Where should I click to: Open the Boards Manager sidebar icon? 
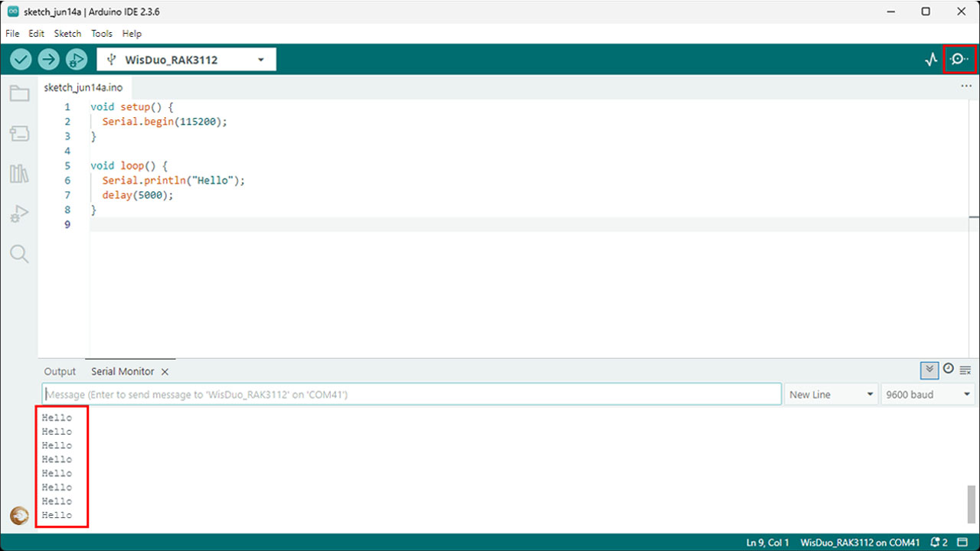19,134
